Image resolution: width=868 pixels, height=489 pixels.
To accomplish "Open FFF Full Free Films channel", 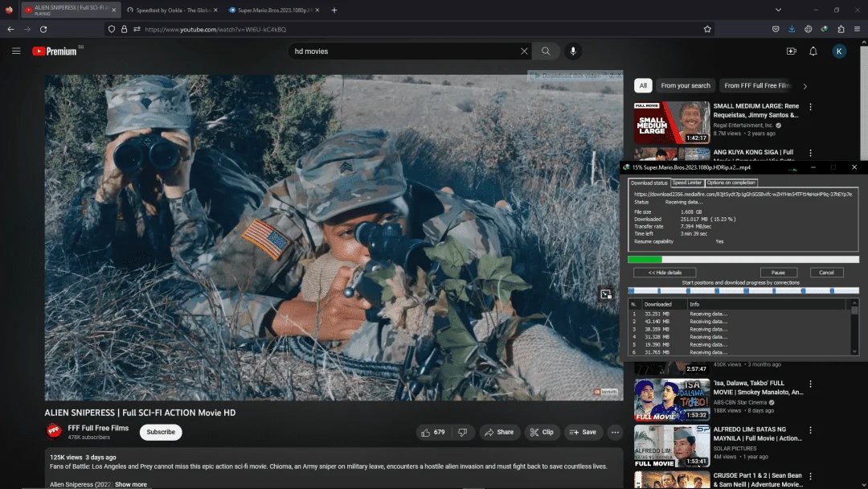I will click(98, 428).
